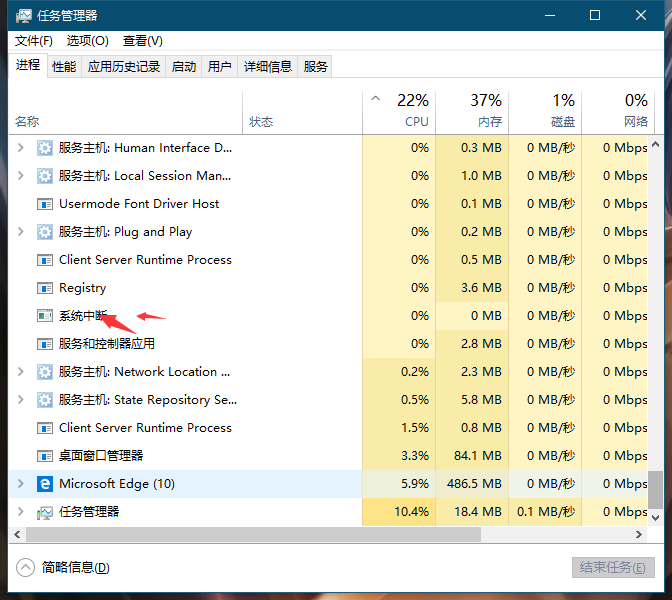Click the 任务管理器 process row icon
672x600 pixels.
[x=44, y=512]
